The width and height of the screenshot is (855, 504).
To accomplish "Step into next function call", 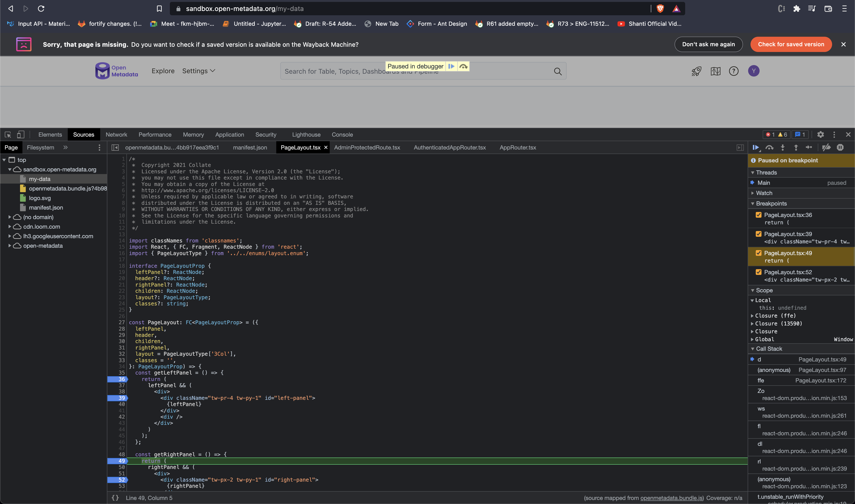I will 783,147.
